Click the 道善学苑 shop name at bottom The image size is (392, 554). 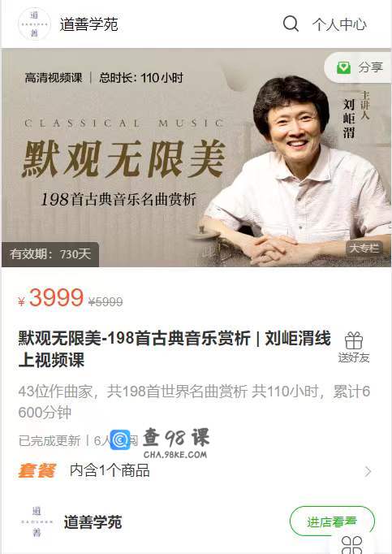coord(93,522)
